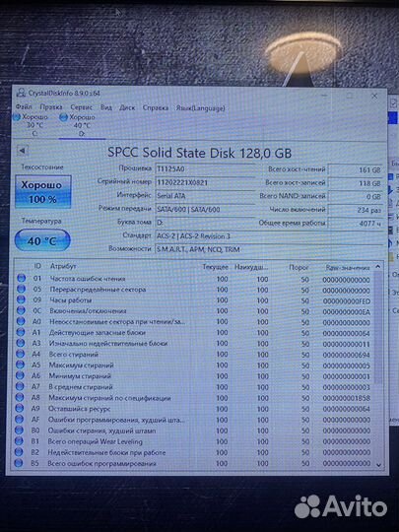
Task: Click the Атрибут column header
Action: (63, 266)
